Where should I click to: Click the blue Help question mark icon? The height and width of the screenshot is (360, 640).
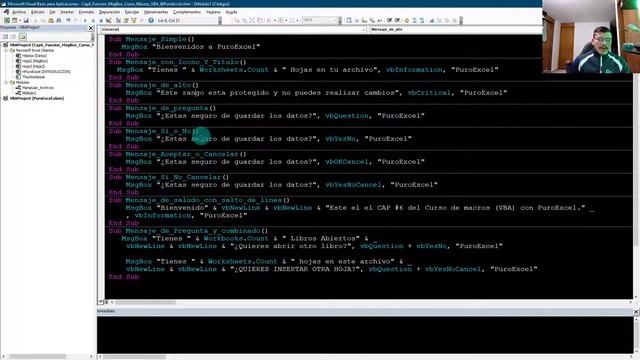click(x=151, y=20)
